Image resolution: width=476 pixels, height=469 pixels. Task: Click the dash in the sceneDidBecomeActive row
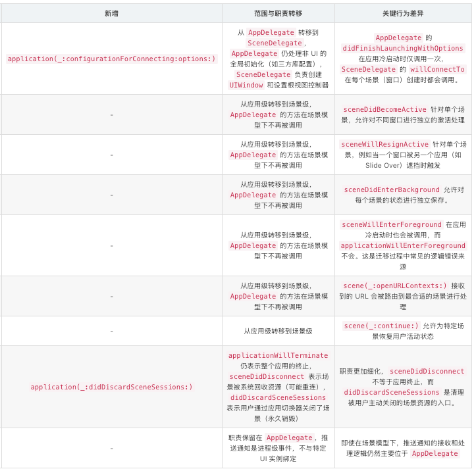click(112, 115)
